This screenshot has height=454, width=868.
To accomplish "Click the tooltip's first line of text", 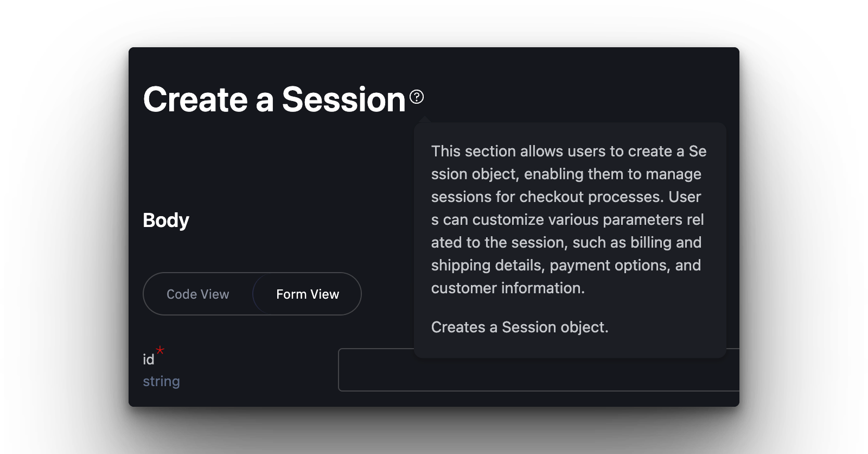I will tap(569, 151).
